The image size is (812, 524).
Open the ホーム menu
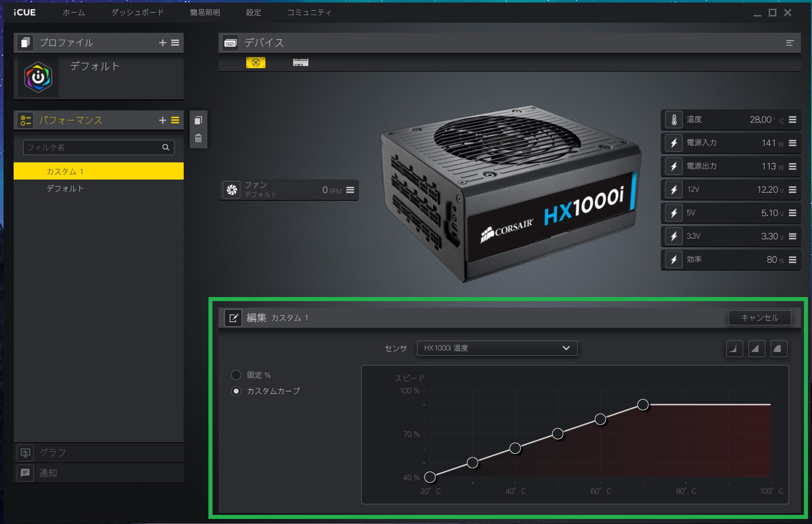click(74, 13)
